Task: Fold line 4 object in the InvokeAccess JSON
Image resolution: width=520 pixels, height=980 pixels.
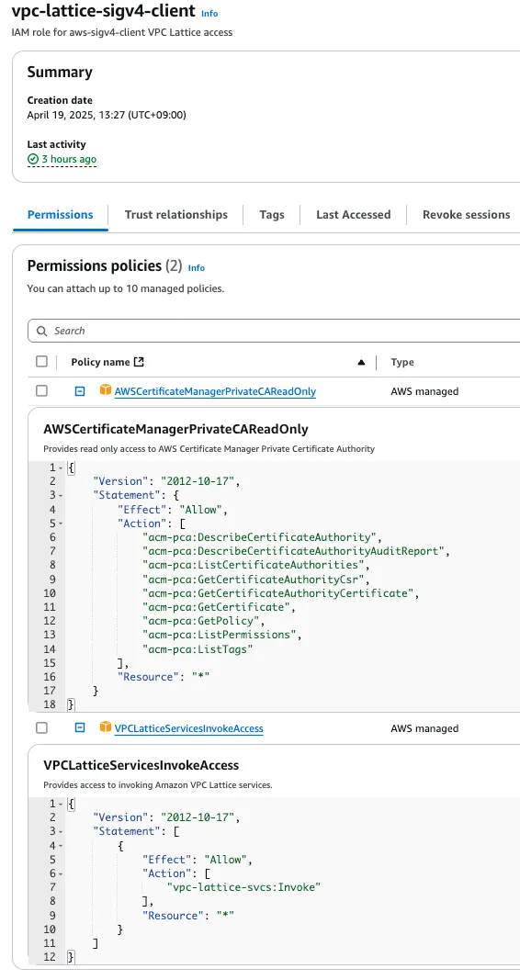Action: [61, 846]
